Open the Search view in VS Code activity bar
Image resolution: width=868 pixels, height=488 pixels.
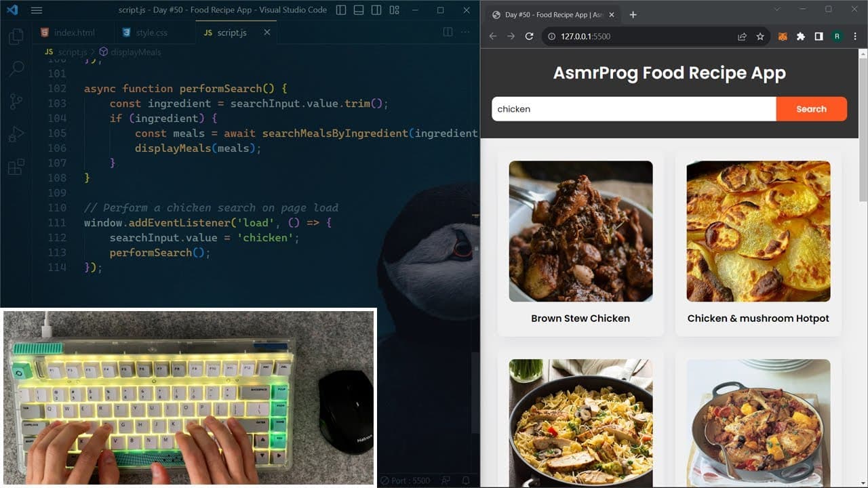pyautogui.click(x=16, y=68)
